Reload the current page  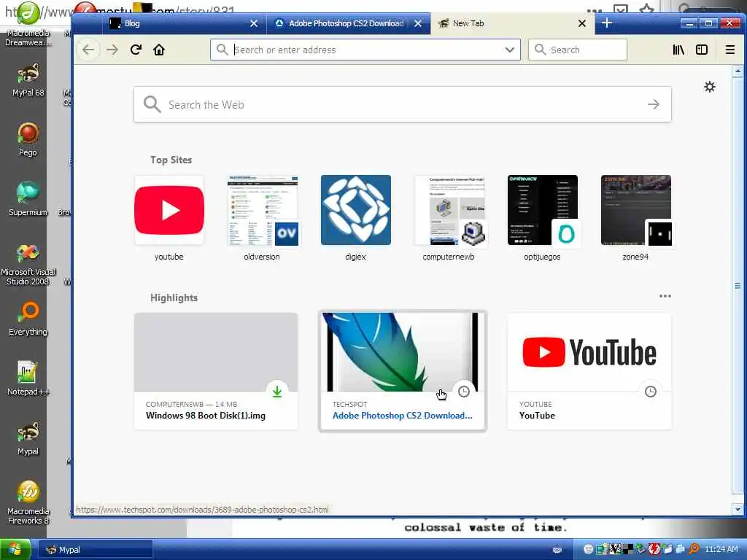pyautogui.click(x=136, y=50)
